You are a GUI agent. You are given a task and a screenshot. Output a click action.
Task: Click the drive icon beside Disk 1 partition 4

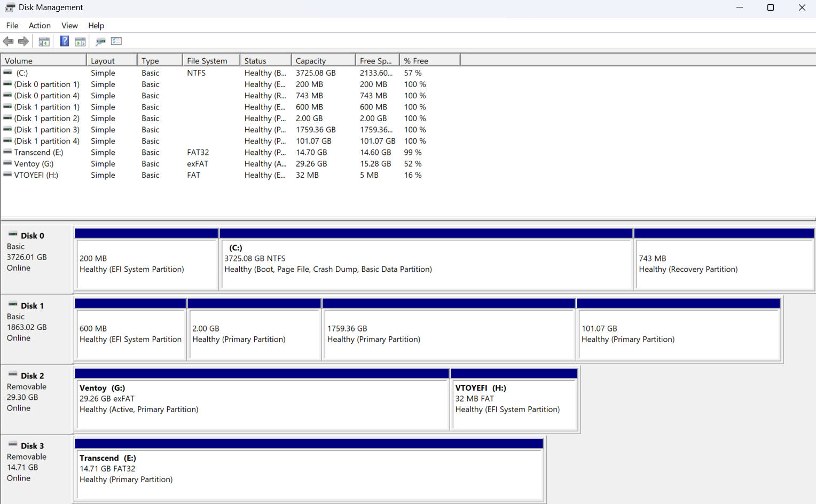click(7, 140)
